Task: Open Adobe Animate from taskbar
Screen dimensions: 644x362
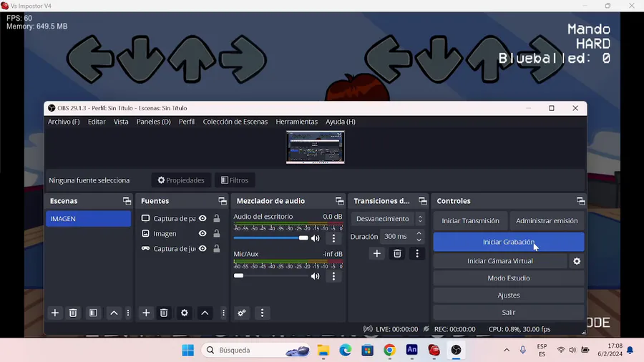Action: pyautogui.click(x=411, y=350)
